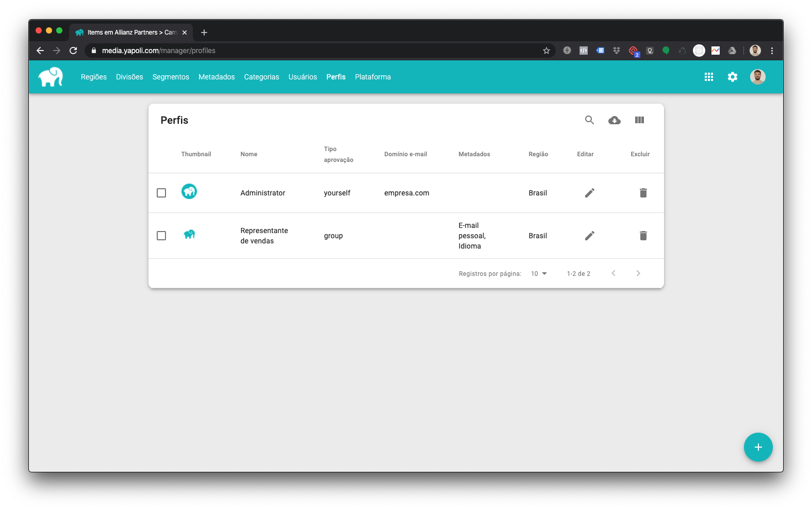Click the Yapoli elephant logo
Screen dimensions: 812x510
[x=51, y=77]
